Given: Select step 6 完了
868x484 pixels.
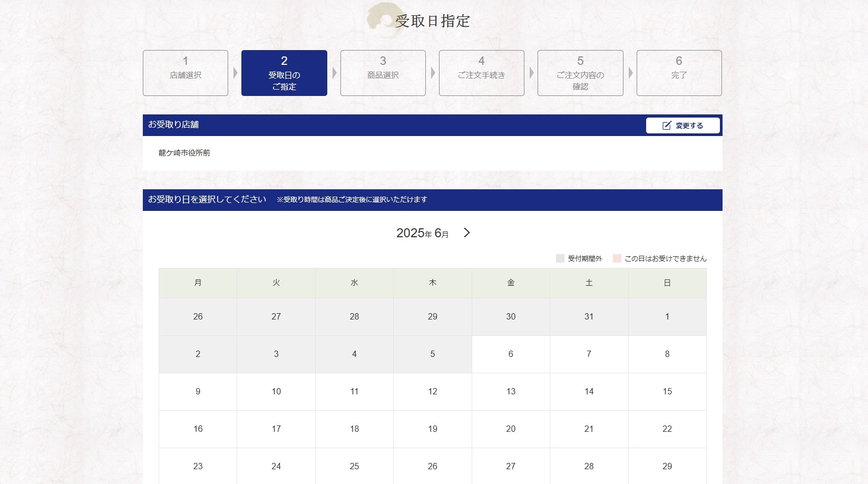Looking at the screenshot, I should click(x=679, y=73).
